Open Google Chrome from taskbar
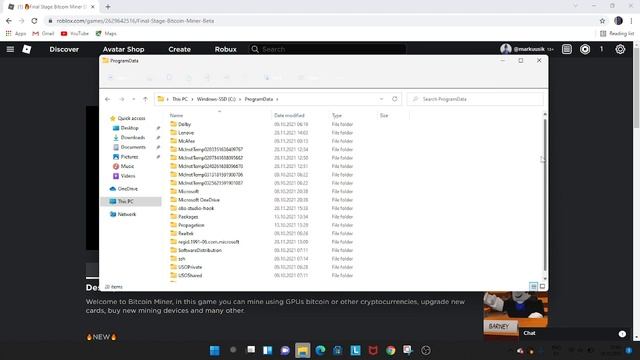Image resolution: width=640 pixels, height=360 pixels. [391, 350]
